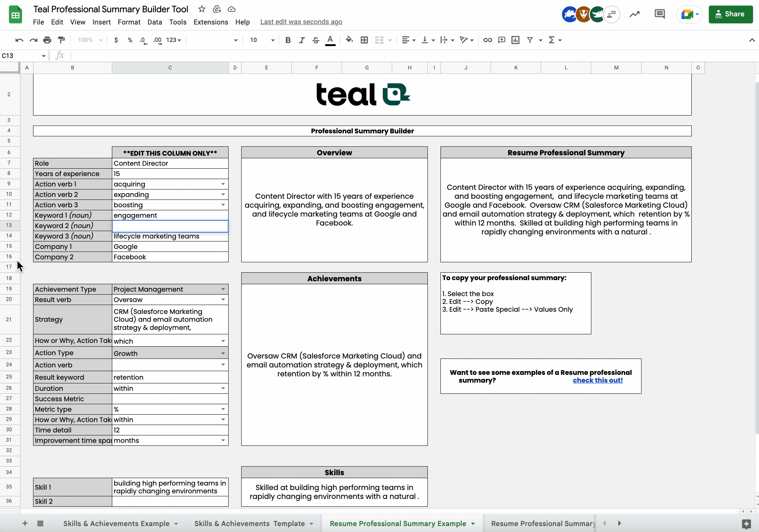Open horizontal align dropdown
The width and height of the screenshot is (759, 532).
(409, 40)
